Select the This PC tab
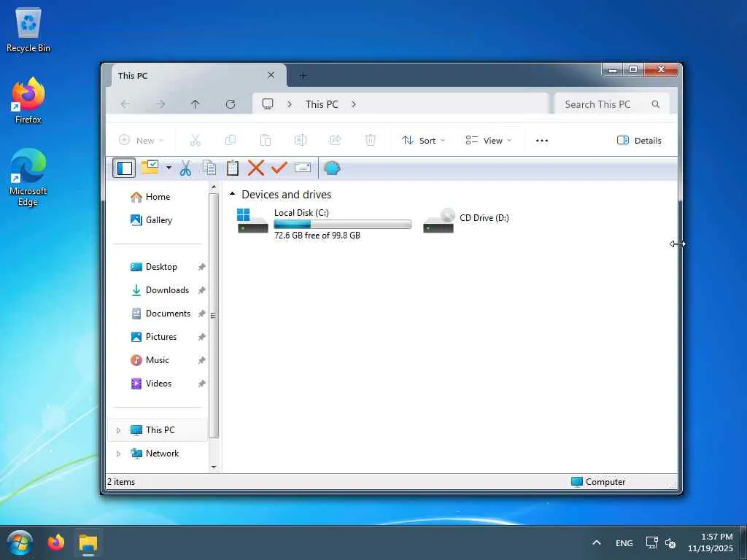The width and height of the screenshot is (747, 560). coord(198,75)
